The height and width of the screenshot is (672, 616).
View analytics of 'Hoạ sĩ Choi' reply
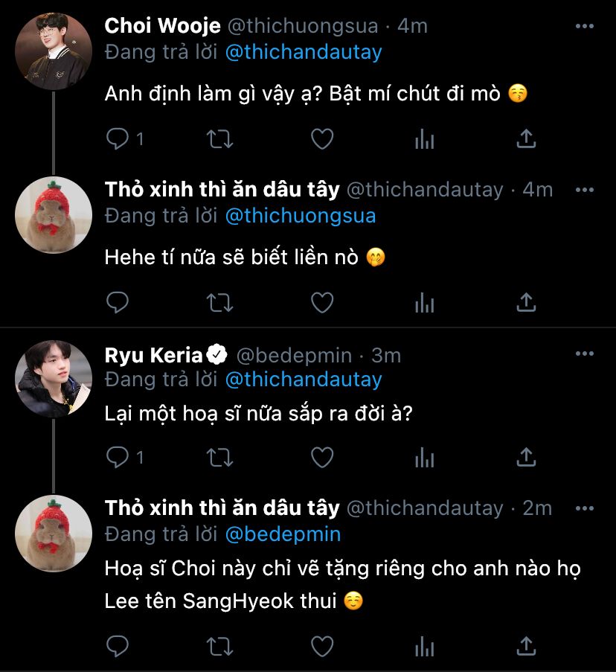[x=424, y=645]
